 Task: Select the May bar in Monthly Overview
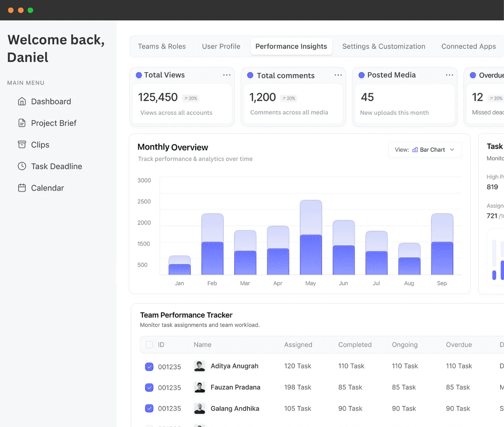pyautogui.click(x=310, y=240)
